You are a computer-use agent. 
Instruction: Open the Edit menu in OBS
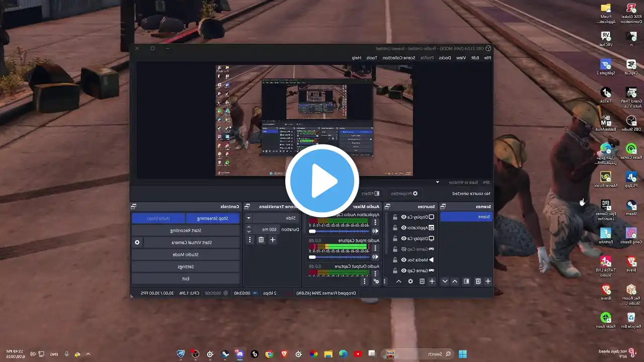coord(475,58)
